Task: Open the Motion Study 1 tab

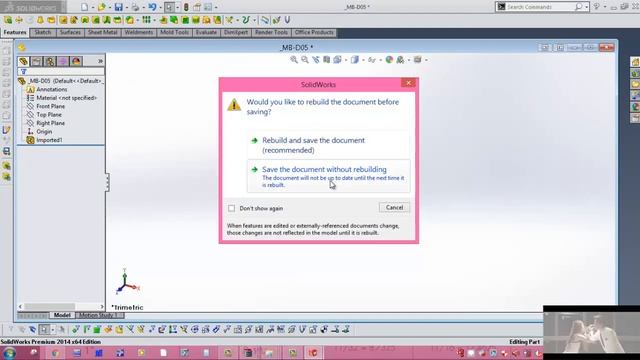Action: coord(98,315)
